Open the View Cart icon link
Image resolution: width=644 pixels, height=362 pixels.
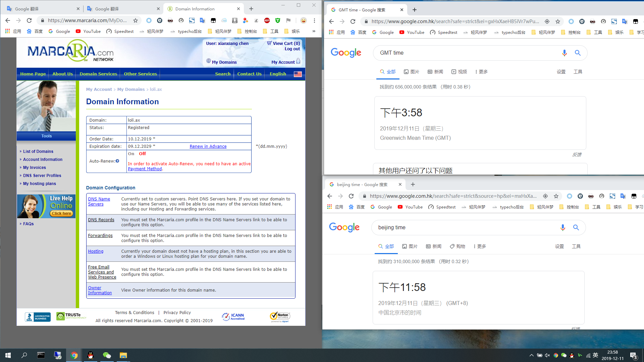point(269,43)
